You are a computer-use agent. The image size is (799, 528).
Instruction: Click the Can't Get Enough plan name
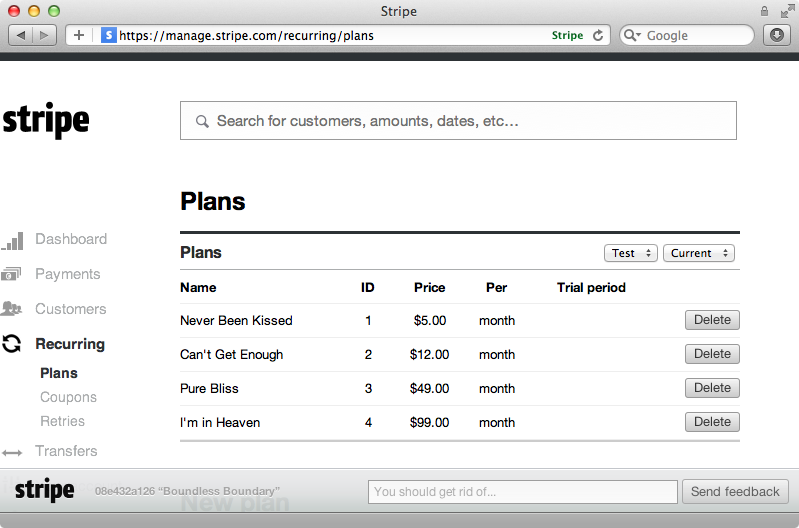(232, 355)
